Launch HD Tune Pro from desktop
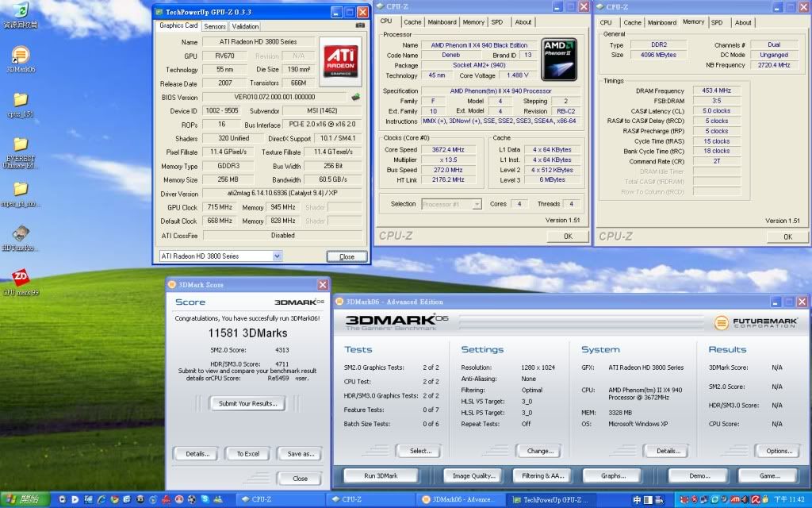Screen dimensions: 812x508 tap(20, 238)
